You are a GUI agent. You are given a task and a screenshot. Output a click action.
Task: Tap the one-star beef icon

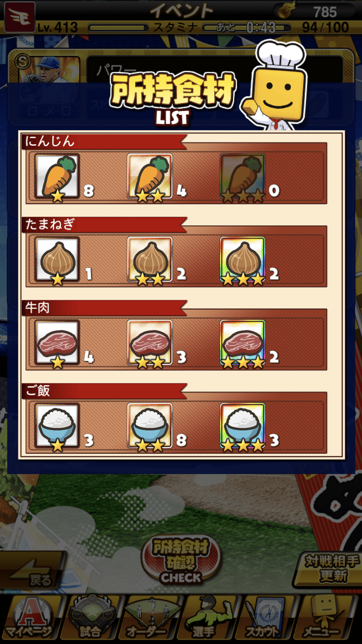coord(57,344)
